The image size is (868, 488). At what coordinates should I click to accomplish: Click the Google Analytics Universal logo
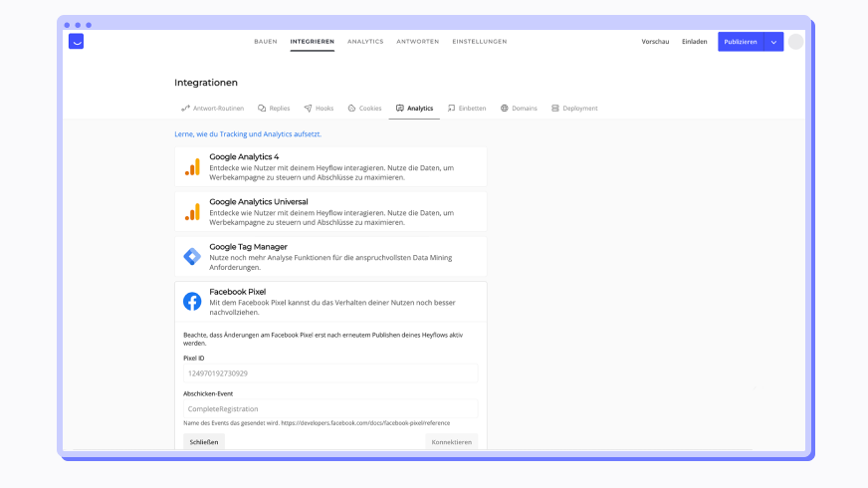[192, 211]
